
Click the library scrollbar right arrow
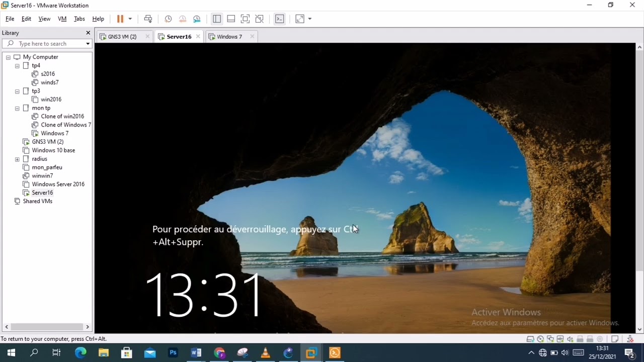tap(88, 327)
